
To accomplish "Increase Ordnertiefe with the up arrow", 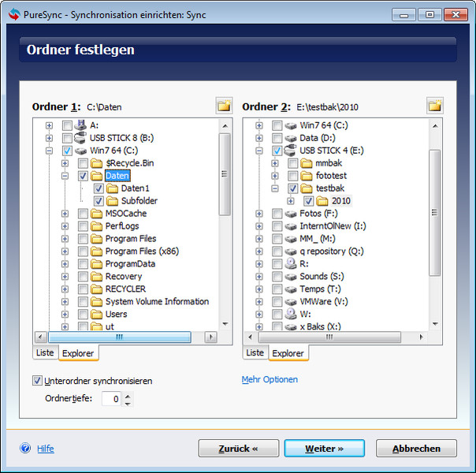I will (128, 396).
